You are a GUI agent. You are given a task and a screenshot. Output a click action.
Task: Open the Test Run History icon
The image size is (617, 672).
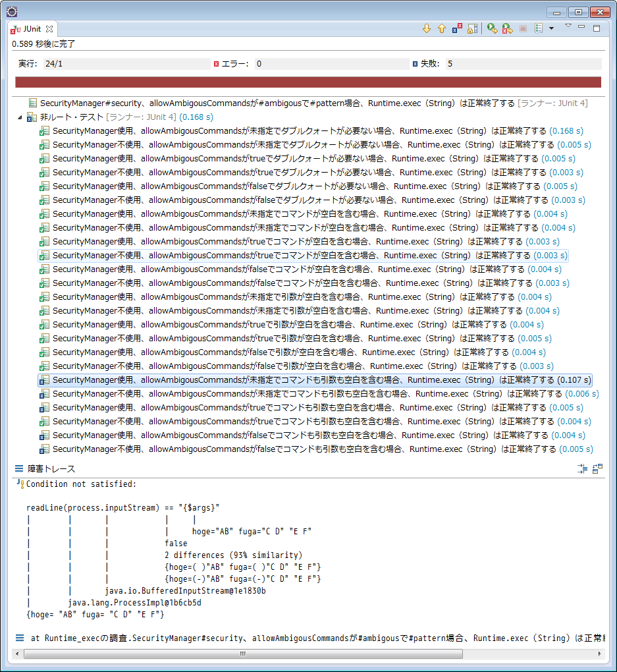[538, 29]
